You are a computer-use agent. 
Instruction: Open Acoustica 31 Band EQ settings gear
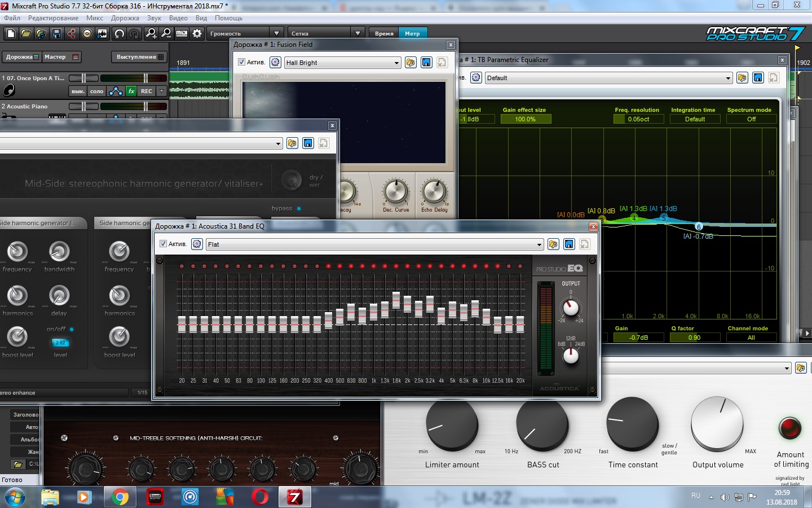click(197, 244)
